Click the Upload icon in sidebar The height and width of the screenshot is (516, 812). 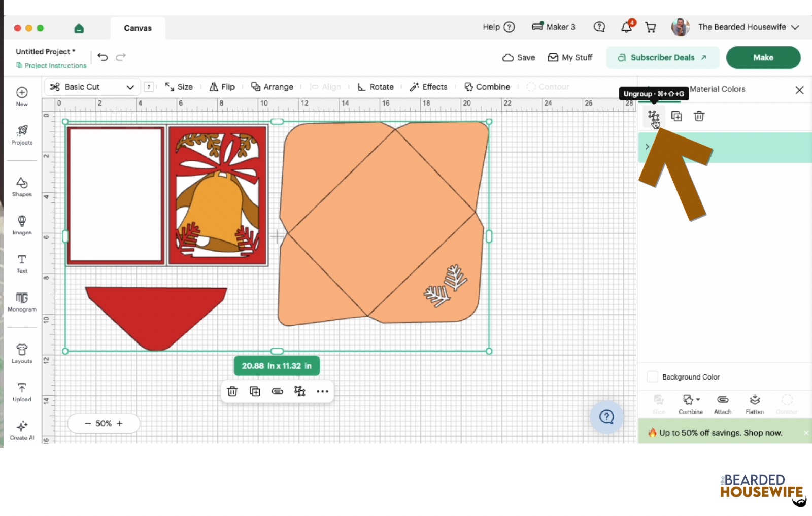pos(22,392)
